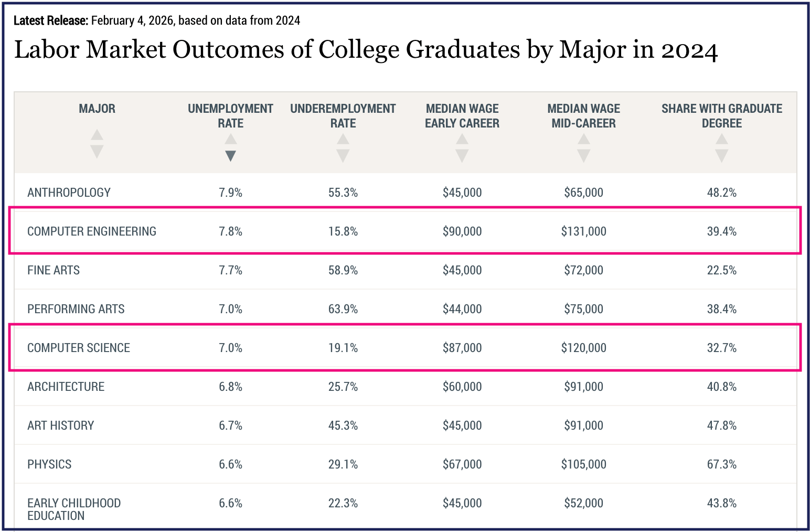
Task: Sort Median Wage Mid-Career descending
Action: pos(583,155)
